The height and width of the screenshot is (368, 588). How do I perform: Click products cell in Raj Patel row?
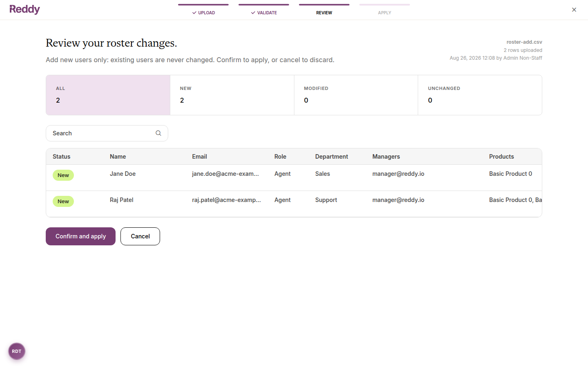coord(515,200)
